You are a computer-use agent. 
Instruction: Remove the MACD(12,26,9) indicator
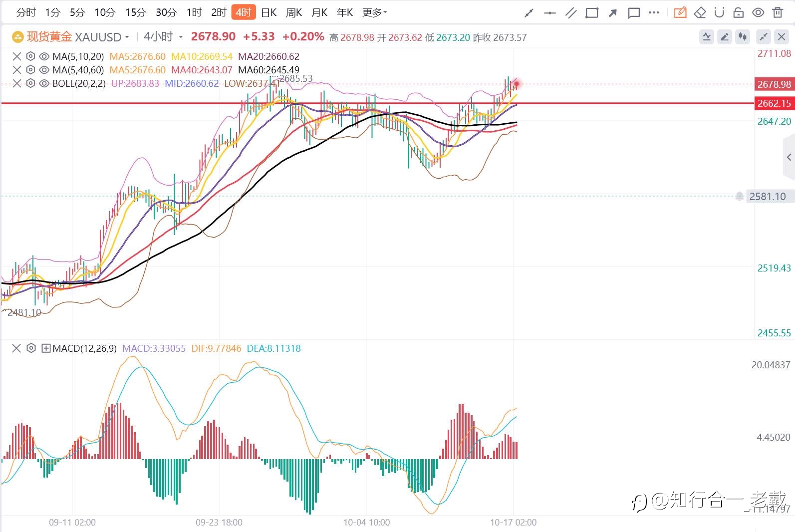[16, 348]
